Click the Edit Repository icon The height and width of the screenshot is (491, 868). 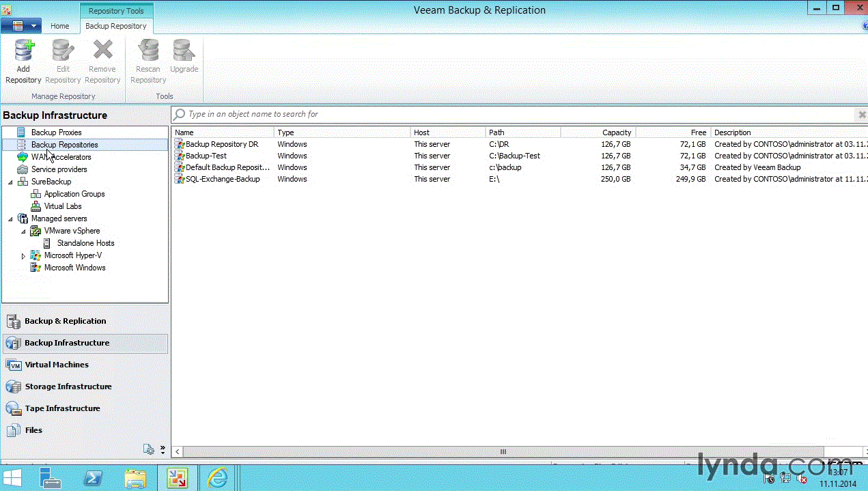63,51
